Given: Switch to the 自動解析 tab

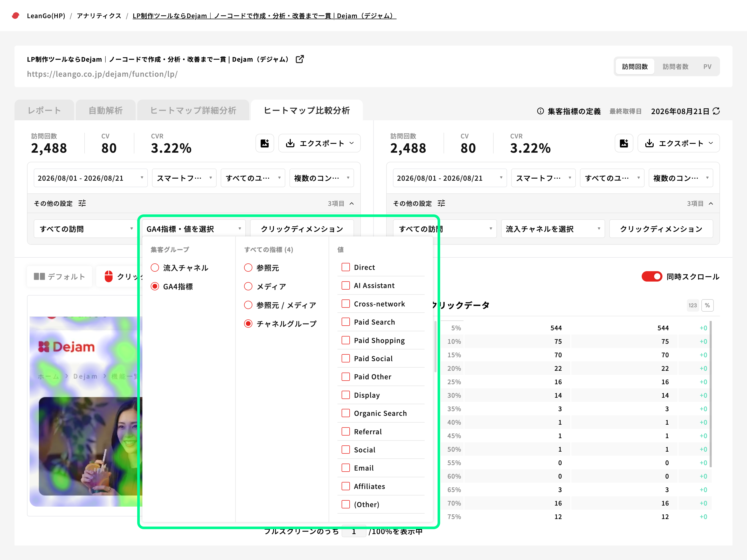Looking at the screenshot, I should (106, 110).
